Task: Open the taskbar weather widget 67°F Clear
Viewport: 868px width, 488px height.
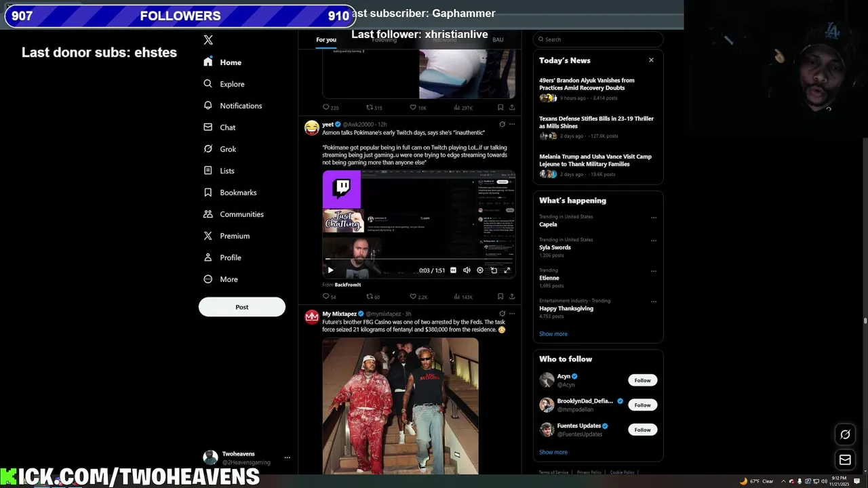Action: point(757,481)
